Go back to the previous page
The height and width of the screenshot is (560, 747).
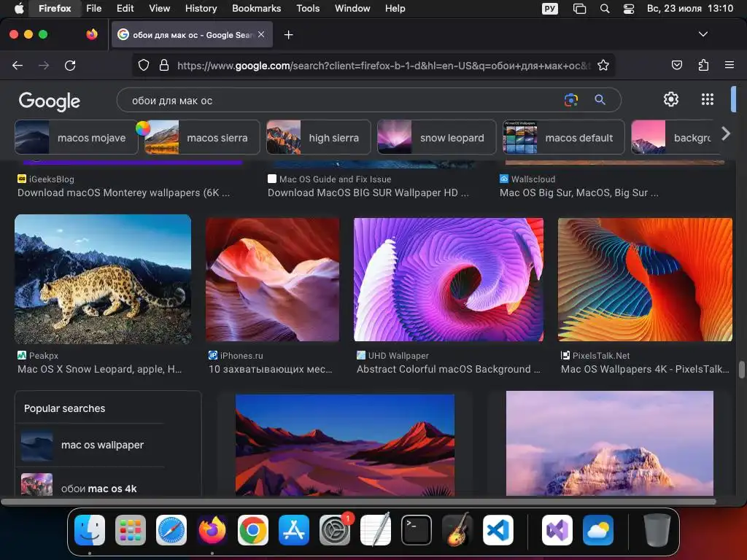18,65
